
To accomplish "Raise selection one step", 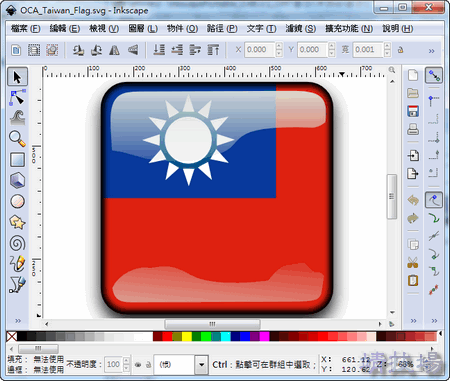I will pos(195,50).
